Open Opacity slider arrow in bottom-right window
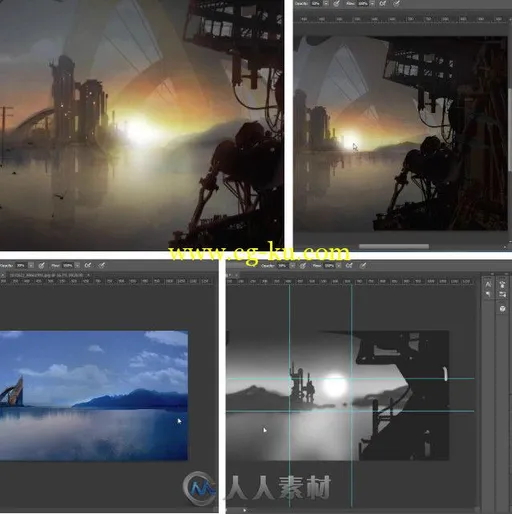512x514 pixels. tap(292, 266)
